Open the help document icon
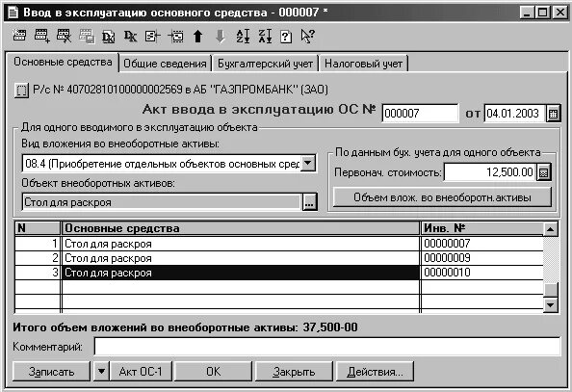572x392 pixels. [x=286, y=37]
